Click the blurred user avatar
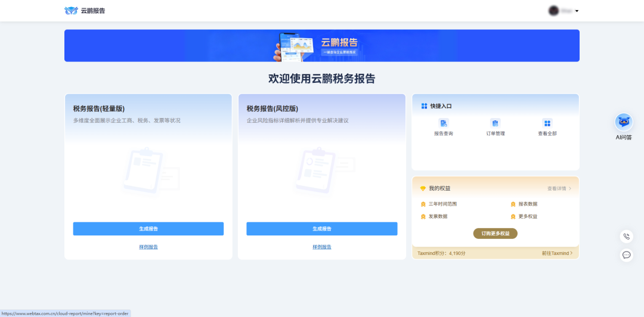Screen dimensions: 644x317 (553, 11)
